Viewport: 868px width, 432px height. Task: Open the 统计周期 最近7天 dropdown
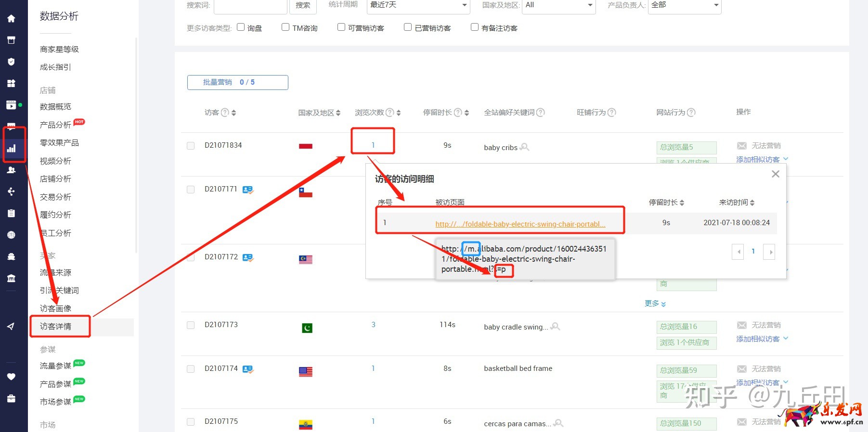tap(418, 5)
